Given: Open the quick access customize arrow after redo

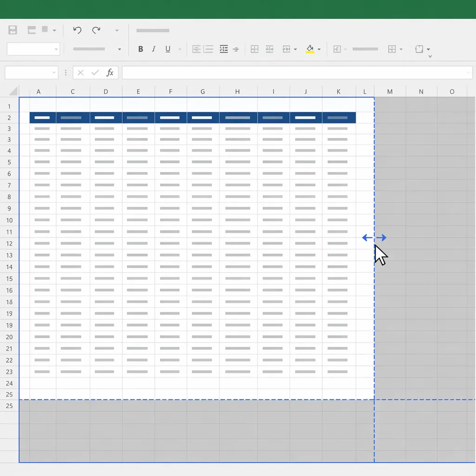Looking at the screenshot, I should (x=117, y=30).
